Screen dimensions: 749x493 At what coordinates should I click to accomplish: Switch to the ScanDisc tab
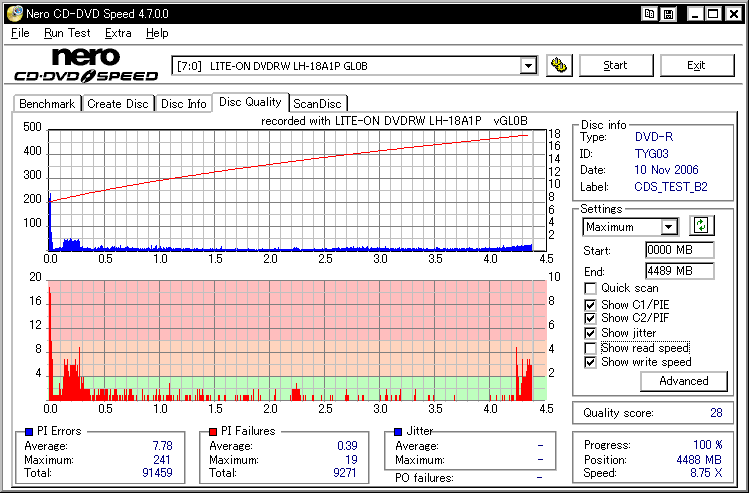[x=317, y=103]
